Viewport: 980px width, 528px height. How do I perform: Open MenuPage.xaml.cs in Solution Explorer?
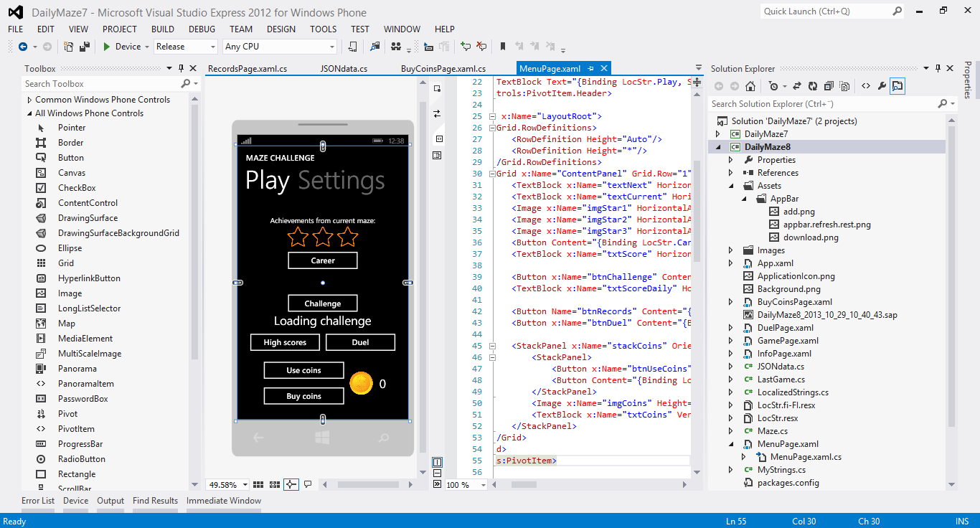(806, 457)
